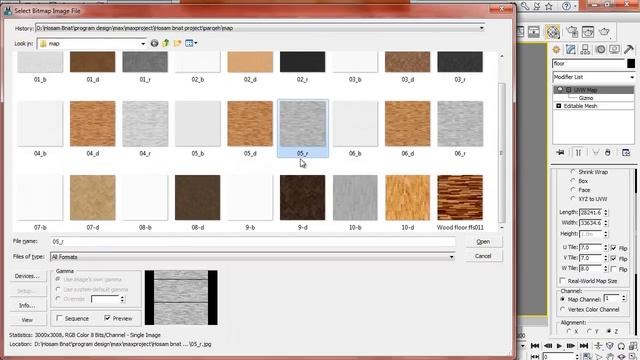Uncheck the Preview checkbox

pos(107,318)
